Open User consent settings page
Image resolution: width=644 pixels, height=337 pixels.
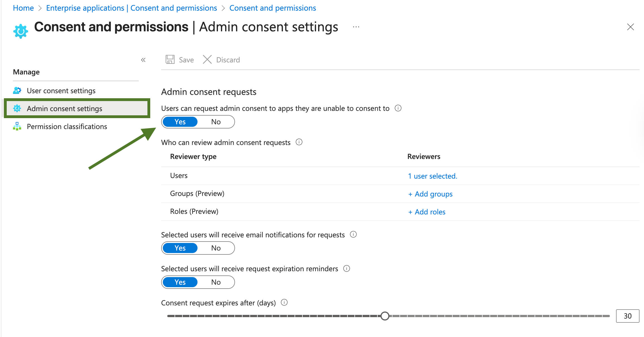click(x=61, y=90)
